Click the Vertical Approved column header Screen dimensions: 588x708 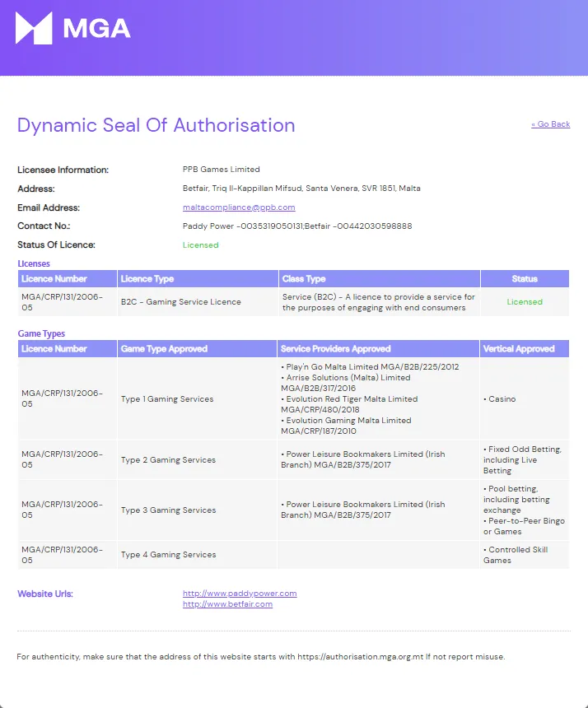pos(518,349)
